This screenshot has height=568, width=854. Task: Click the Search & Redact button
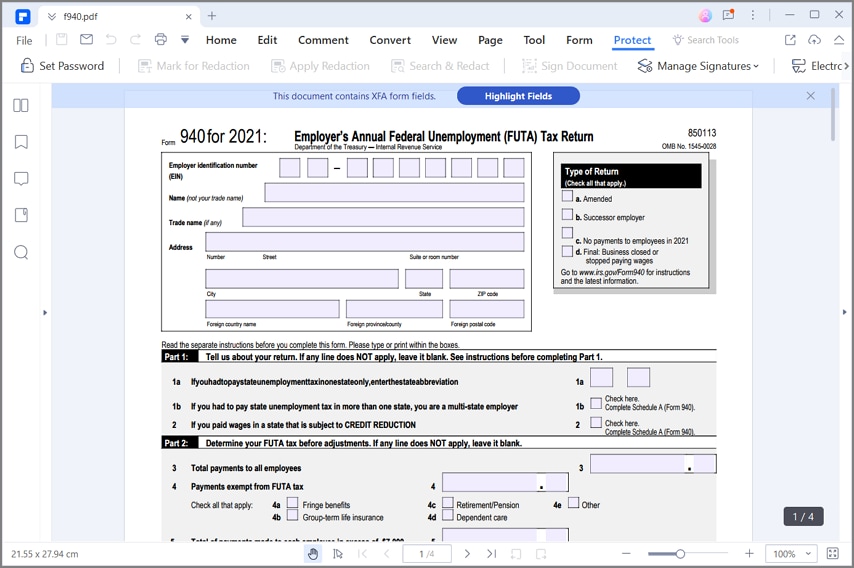click(440, 66)
